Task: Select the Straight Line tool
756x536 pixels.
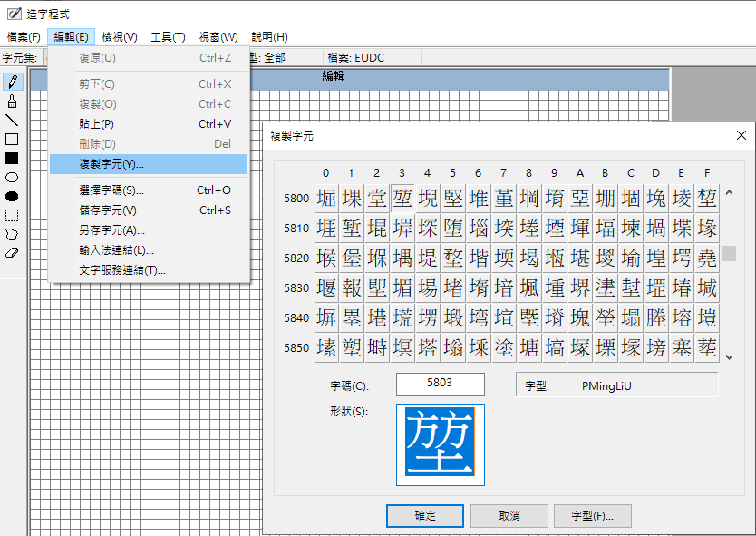Action: 13,120
